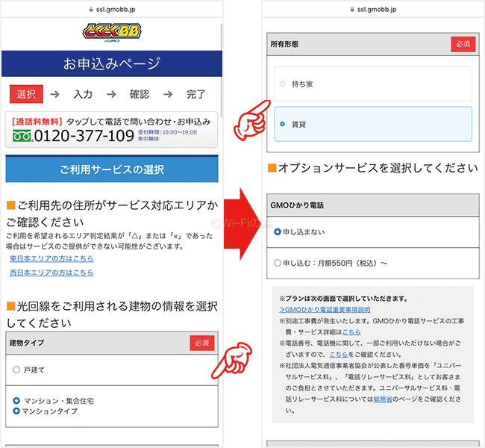Select the 戸建て radio button
The height and width of the screenshot is (448, 485).
point(16,370)
